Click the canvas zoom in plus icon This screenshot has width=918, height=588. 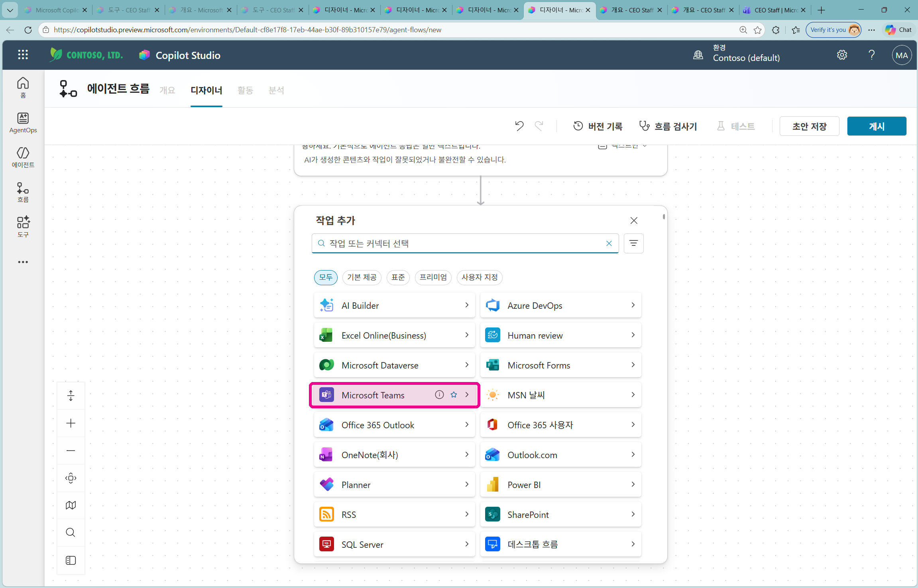point(71,423)
